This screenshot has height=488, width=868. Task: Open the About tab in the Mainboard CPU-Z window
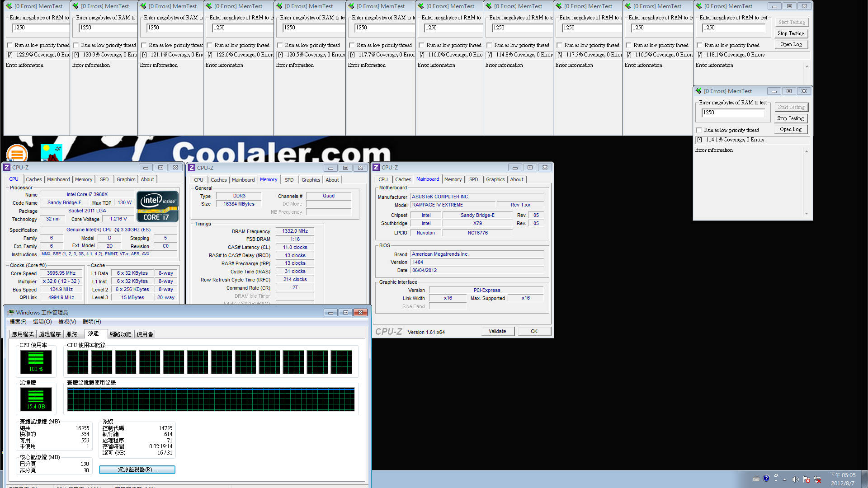click(x=517, y=180)
